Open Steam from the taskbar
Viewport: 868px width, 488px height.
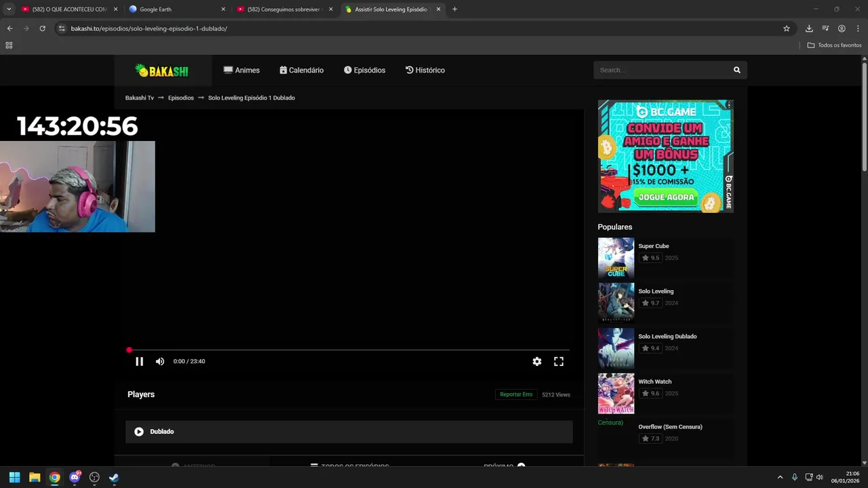[x=114, y=477]
